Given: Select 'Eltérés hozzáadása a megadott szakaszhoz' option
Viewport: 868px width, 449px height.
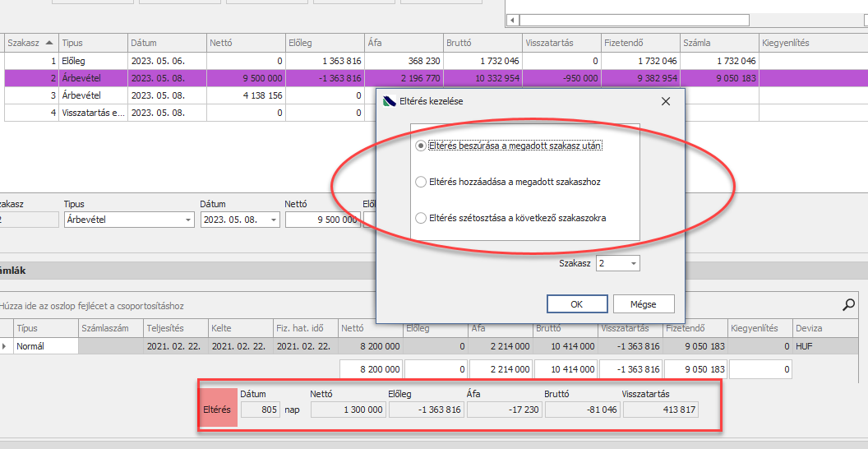Looking at the screenshot, I should 422,182.
